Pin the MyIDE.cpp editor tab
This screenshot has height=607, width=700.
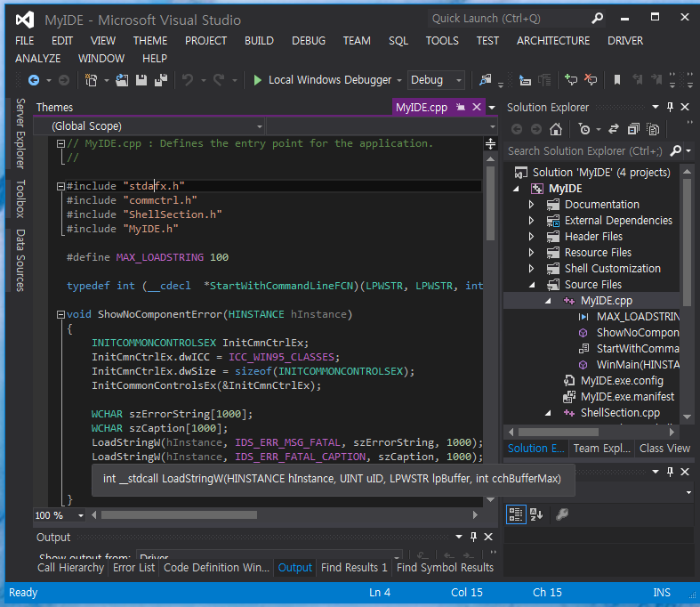pos(462,108)
